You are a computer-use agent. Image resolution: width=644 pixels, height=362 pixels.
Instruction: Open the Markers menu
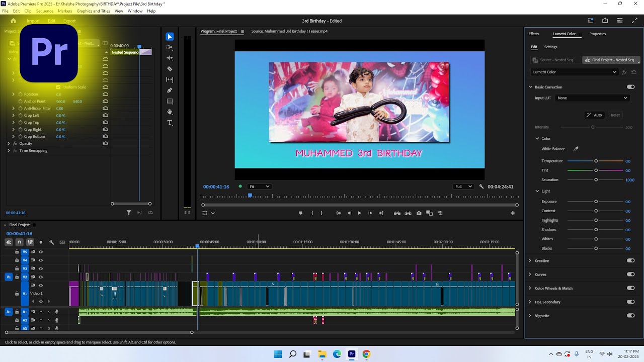65,11
